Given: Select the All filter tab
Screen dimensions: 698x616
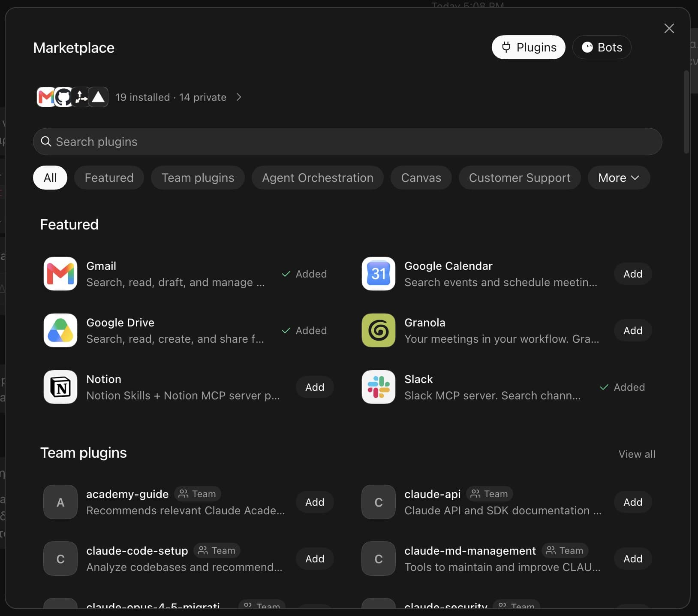Looking at the screenshot, I should [50, 178].
